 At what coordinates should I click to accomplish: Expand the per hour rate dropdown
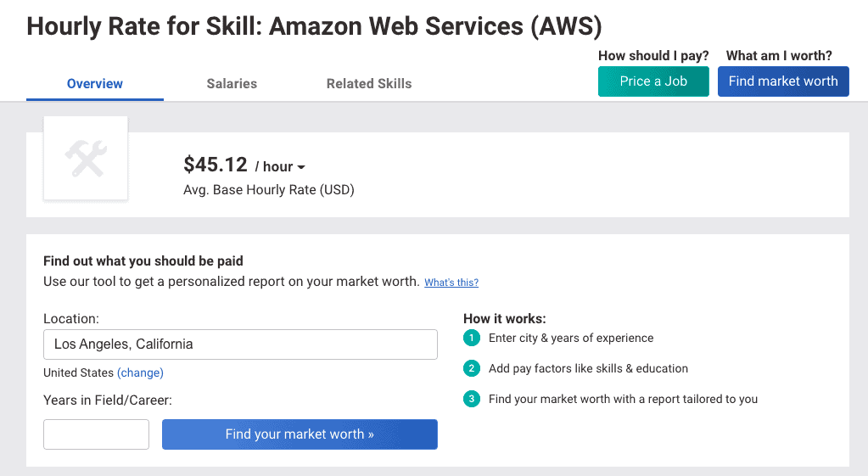[x=280, y=167]
